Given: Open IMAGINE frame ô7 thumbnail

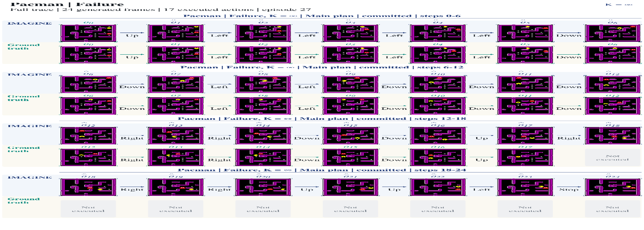Looking at the screenshot, I should [176, 84].
